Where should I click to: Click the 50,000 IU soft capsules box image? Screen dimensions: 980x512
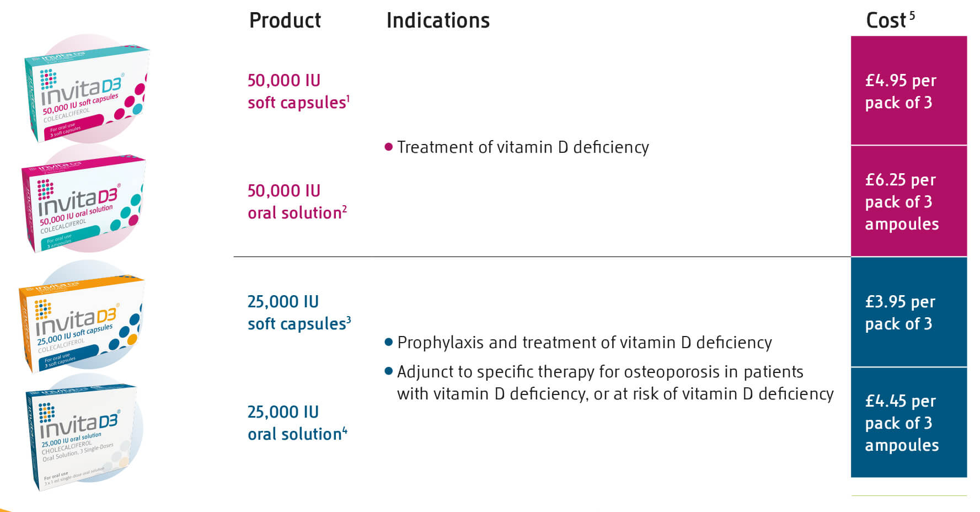point(87,92)
